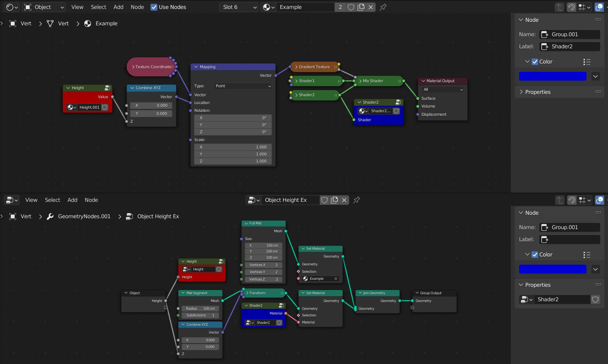
Task: Open View menu in shader editor
Action: (x=77, y=7)
